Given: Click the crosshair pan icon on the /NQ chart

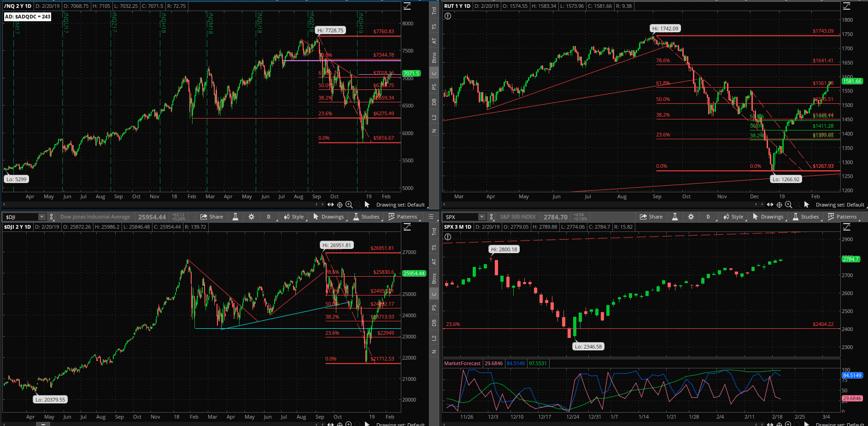Looking at the screenshot, I should pyautogui.click(x=340, y=204).
